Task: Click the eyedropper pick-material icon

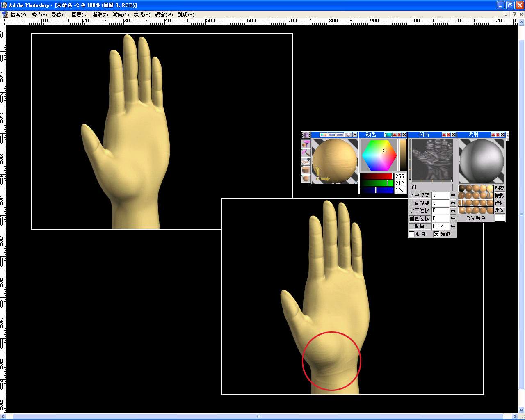Action: [x=306, y=161]
